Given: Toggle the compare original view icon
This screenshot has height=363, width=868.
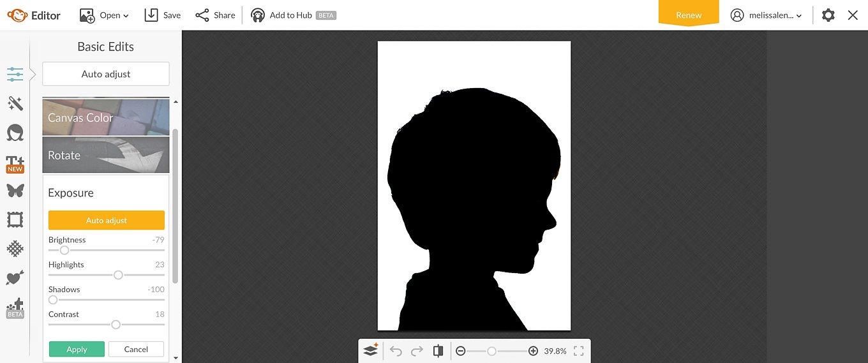Looking at the screenshot, I should point(438,351).
